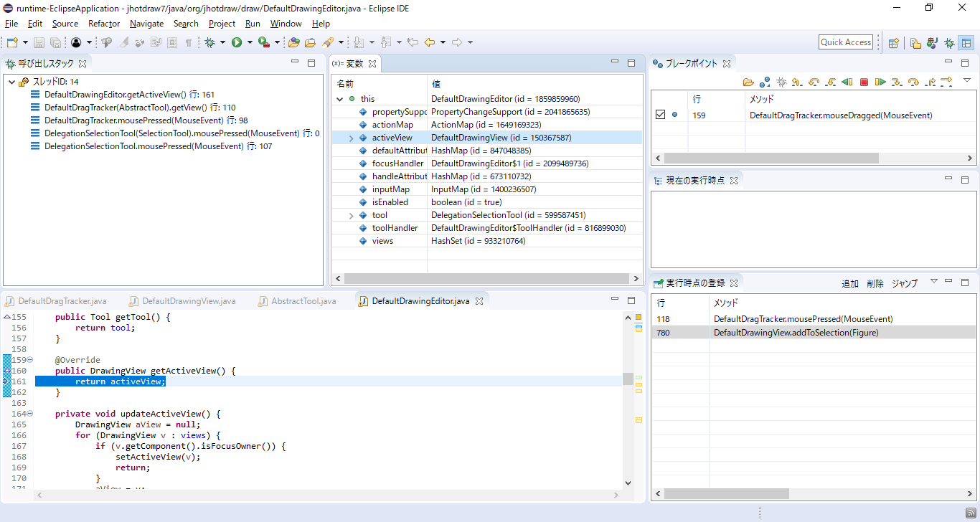Screen dimensions: 980x522
Task: Click the Save toolbar icon
Action: 39,42
